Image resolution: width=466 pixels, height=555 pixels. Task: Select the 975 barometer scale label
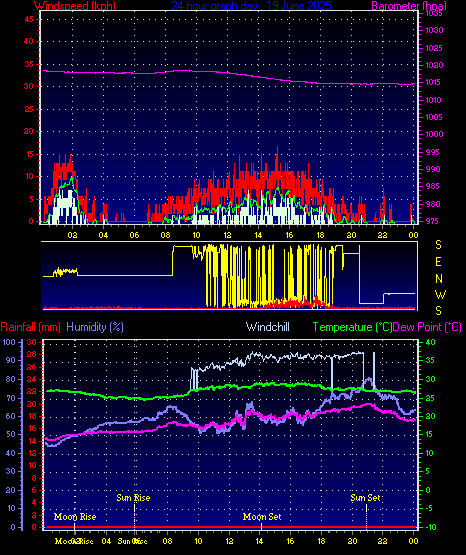click(x=433, y=221)
